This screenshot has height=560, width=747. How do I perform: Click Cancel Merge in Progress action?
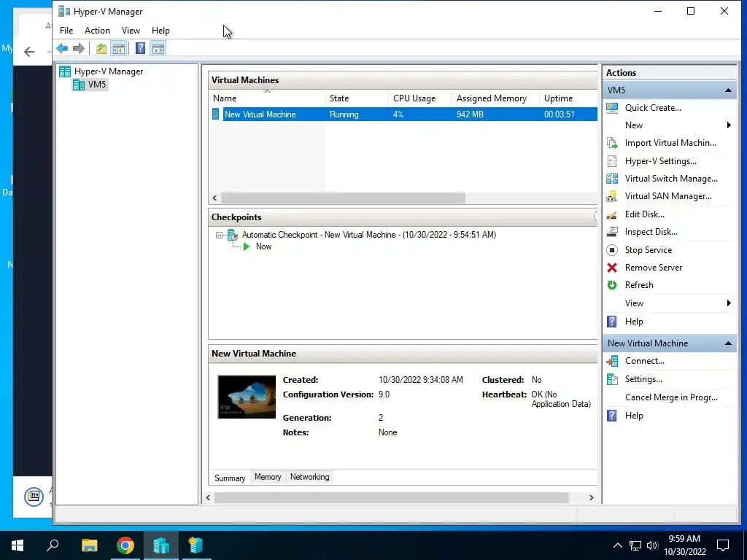point(671,397)
